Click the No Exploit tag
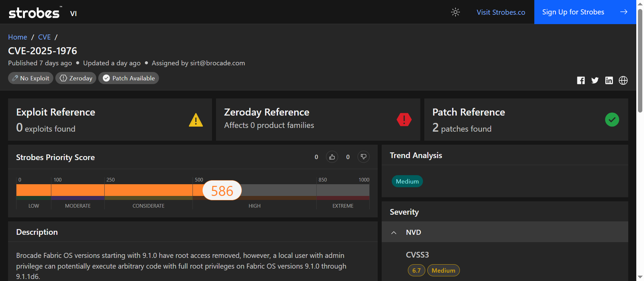644x281 pixels. coord(31,78)
